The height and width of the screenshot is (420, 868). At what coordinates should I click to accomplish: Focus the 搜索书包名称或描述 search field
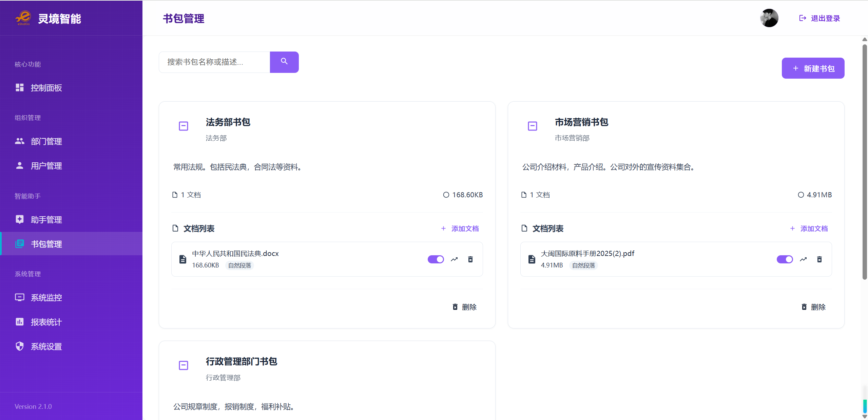214,62
